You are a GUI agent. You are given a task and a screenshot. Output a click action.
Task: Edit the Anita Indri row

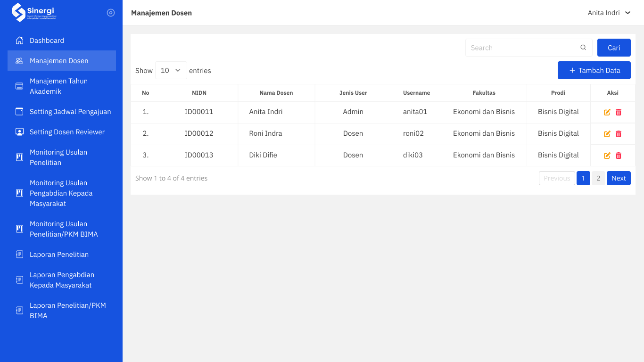(607, 112)
